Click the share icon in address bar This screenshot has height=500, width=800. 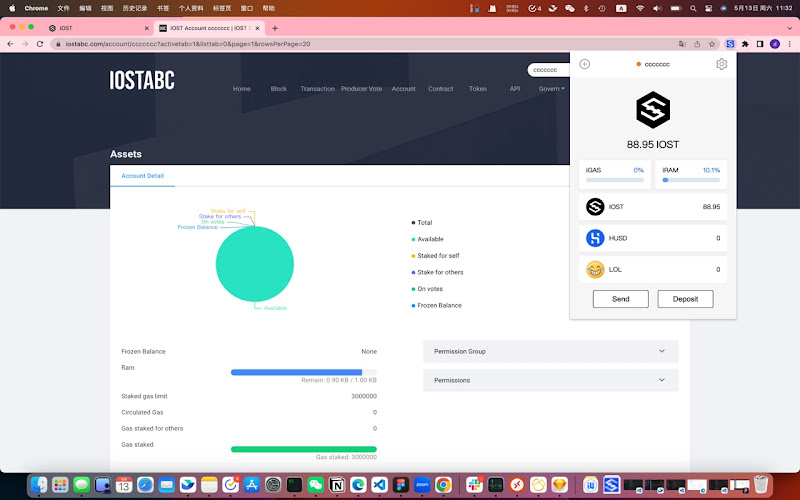pos(697,44)
